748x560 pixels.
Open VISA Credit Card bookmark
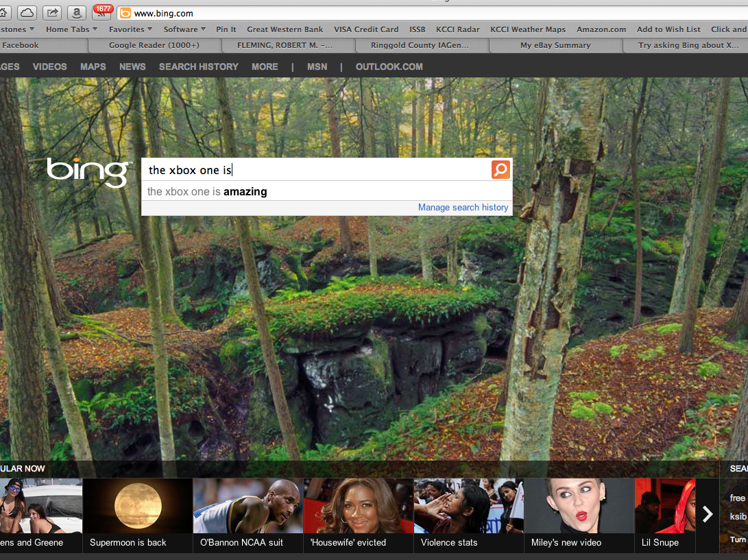tap(366, 29)
